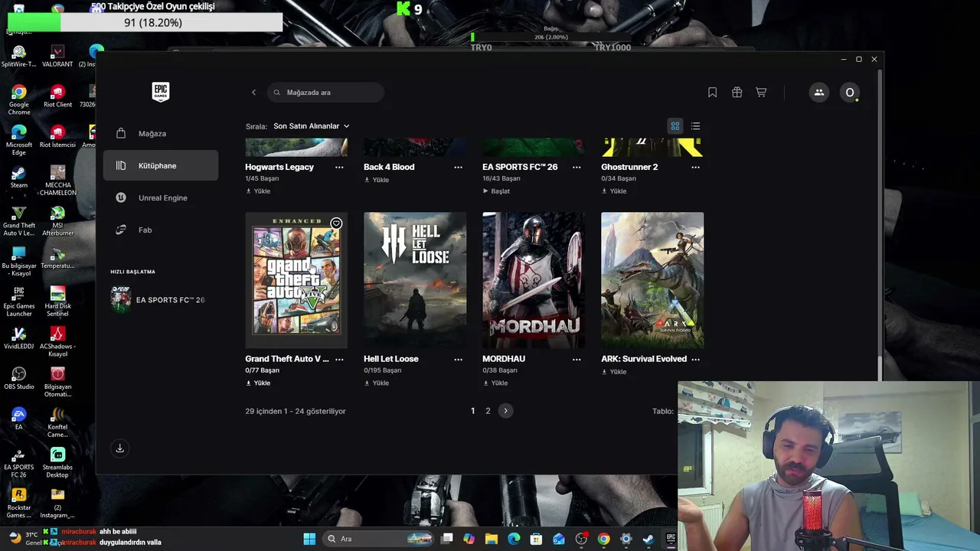The height and width of the screenshot is (551, 980).
Task: Toggle favorite heart on Grand Theft Auto V cover
Action: (x=336, y=223)
